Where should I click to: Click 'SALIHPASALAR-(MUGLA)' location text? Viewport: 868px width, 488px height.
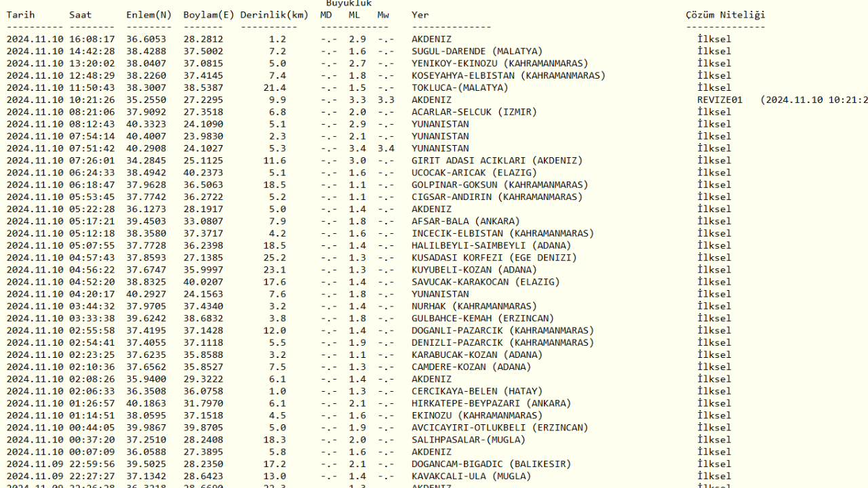(469, 441)
